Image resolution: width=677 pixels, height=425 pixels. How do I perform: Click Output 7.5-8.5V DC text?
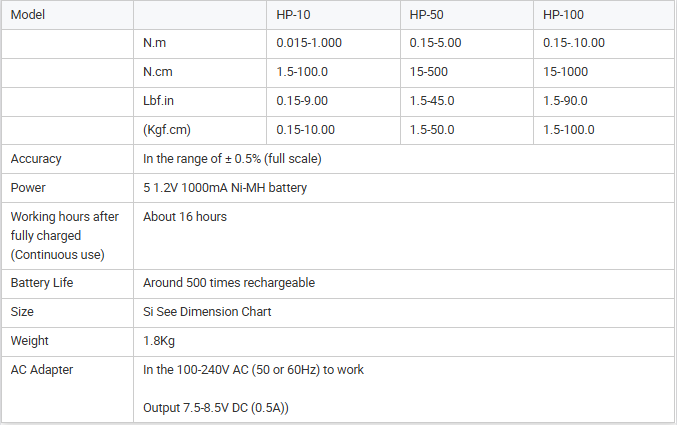pyautogui.click(x=216, y=408)
